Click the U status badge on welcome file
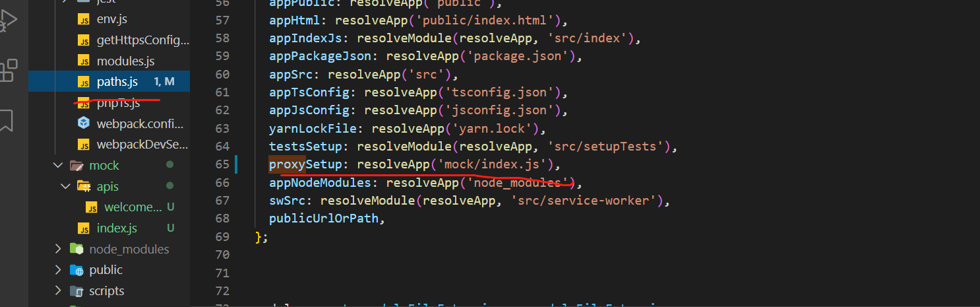This screenshot has height=307, width=980. coord(170,207)
